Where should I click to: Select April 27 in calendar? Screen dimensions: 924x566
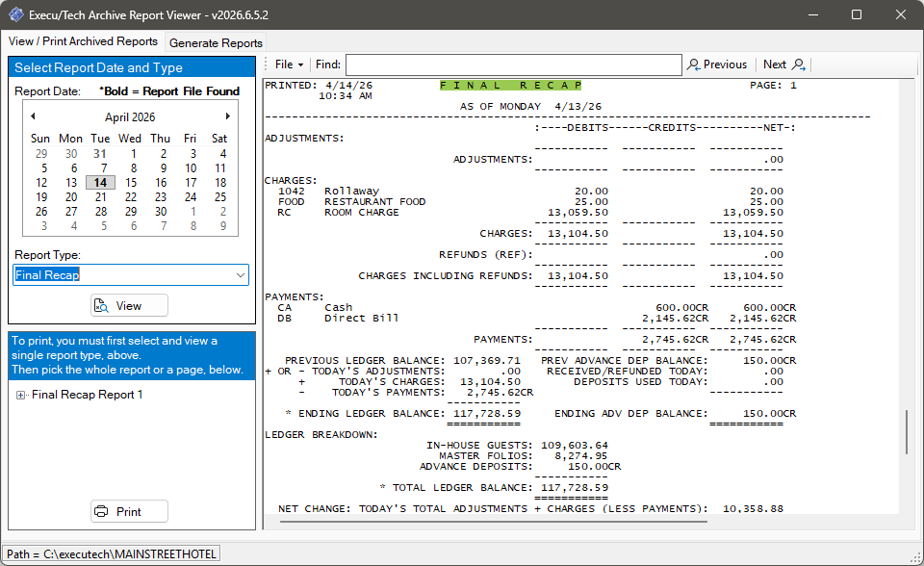(x=71, y=212)
